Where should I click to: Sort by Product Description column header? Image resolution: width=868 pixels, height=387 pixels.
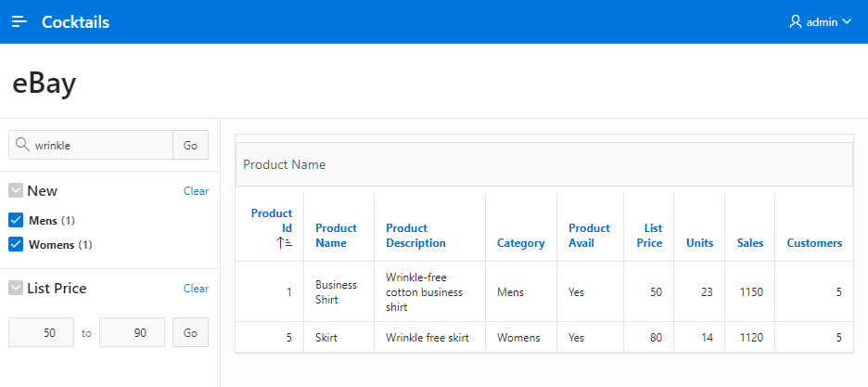click(x=415, y=236)
